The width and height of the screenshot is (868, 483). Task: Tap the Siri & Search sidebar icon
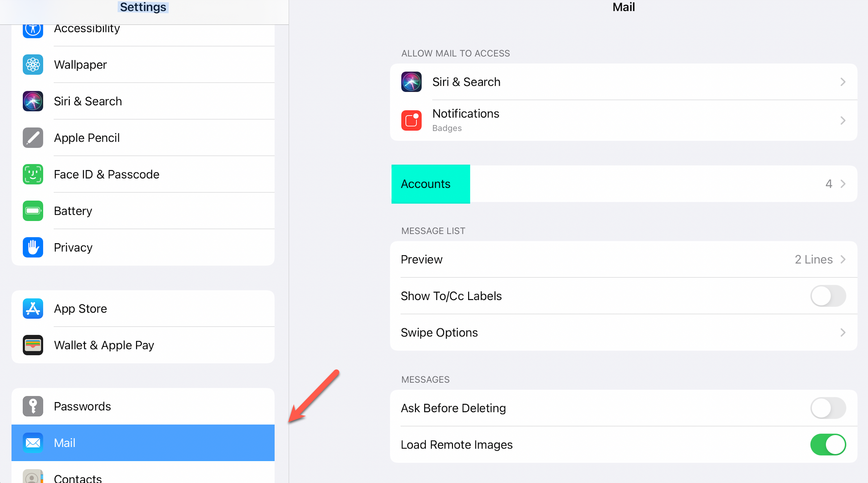(33, 101)
